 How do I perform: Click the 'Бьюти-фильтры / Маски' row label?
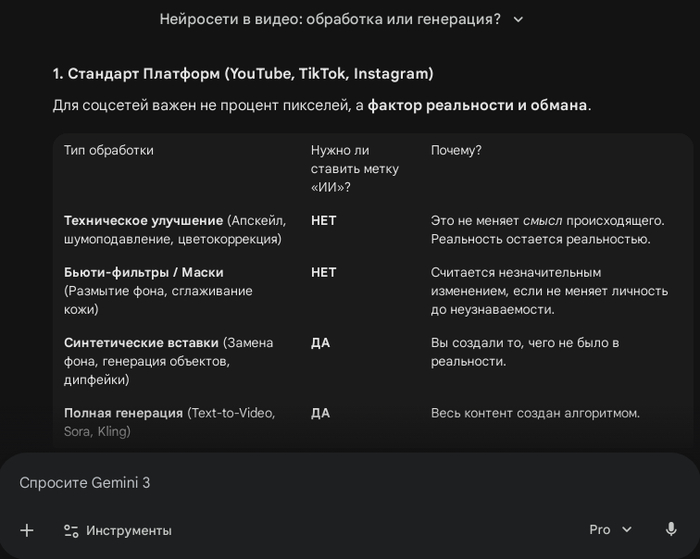(144, 272)
